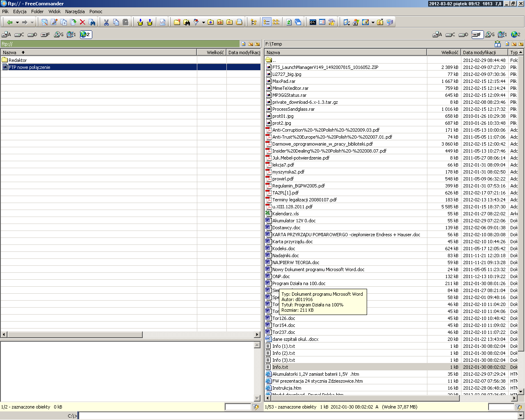Open the Folder menu

(37, 11)
